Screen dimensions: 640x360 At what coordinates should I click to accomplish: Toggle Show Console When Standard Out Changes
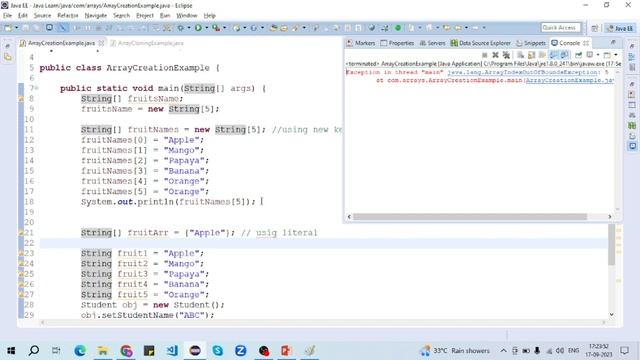pos(553,55)
